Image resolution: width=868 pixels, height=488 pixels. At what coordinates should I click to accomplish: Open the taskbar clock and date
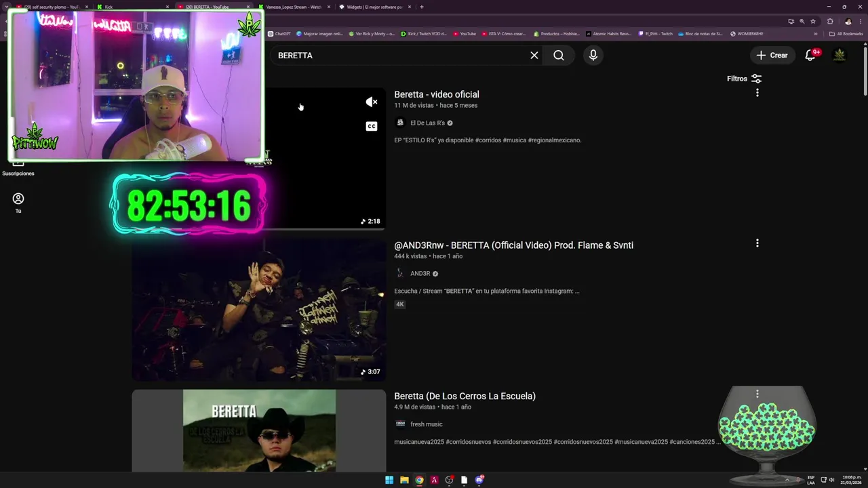[x=852, y=480]
